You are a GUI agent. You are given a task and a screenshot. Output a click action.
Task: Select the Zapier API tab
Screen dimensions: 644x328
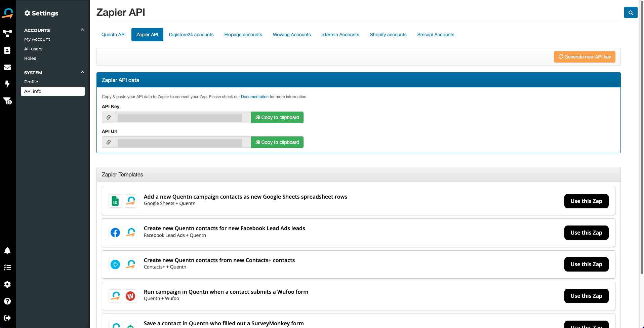coord(147,35)
